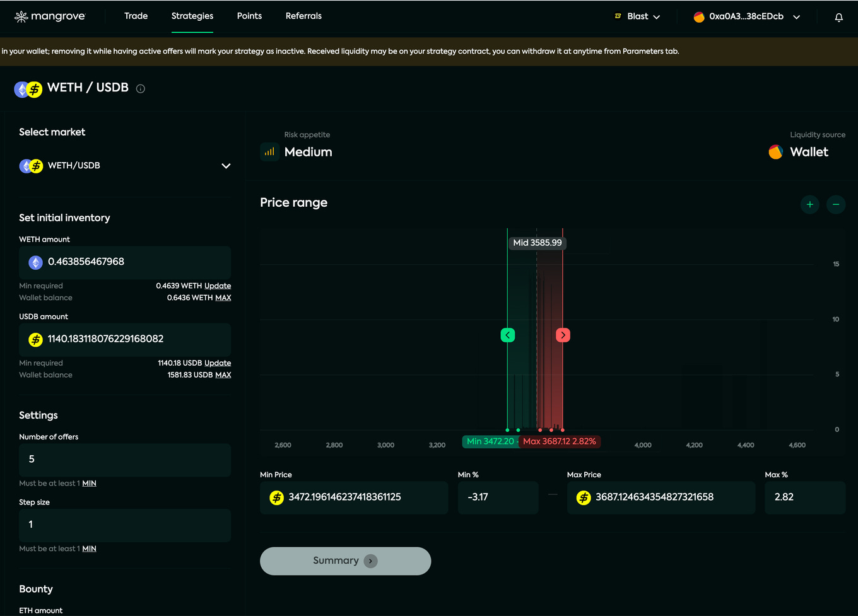Click the Max 3687.12 2.82% chart label
Image resolution: width=858 pixels, height=616 pixels.
(x=560, y=441)
